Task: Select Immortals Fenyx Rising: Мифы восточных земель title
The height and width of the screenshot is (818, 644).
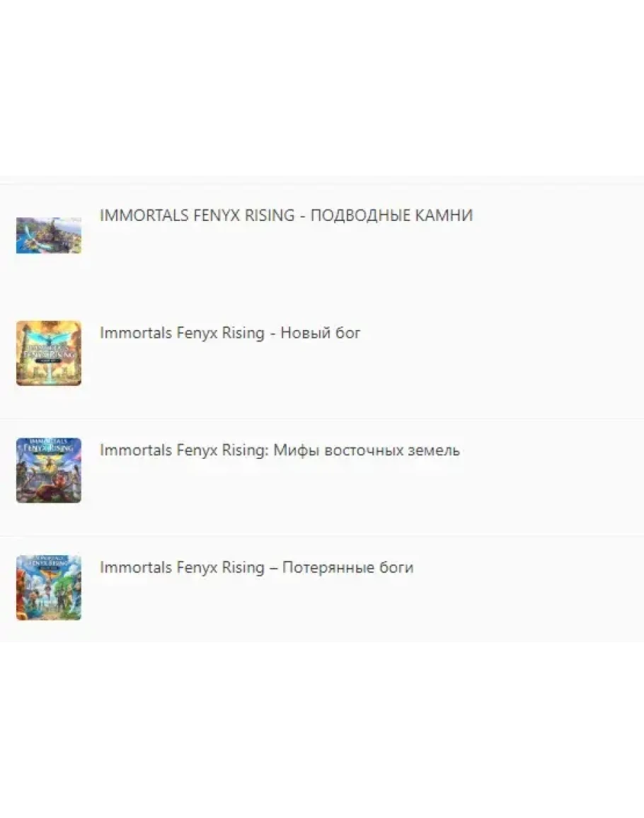Action: coord(280,450)
